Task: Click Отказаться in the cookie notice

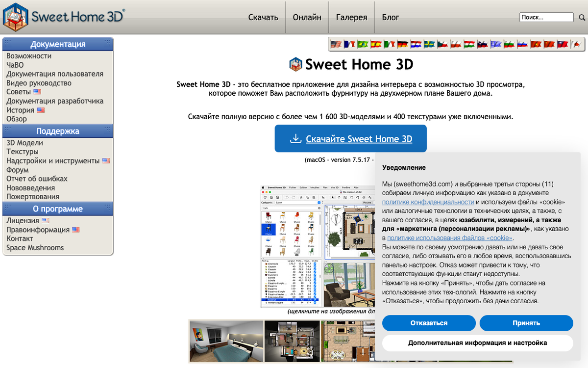Action: tap(429, 323)
